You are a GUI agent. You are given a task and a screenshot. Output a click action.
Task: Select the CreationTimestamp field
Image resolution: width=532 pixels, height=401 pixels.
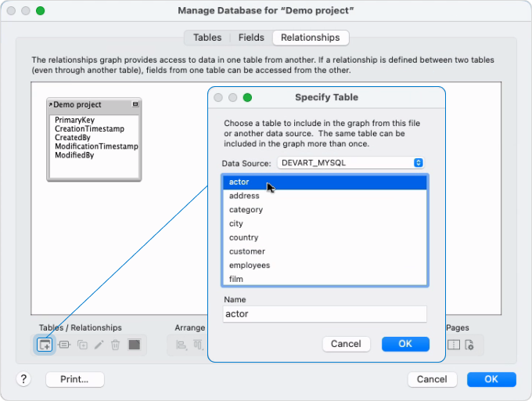[x=89, y=128]
